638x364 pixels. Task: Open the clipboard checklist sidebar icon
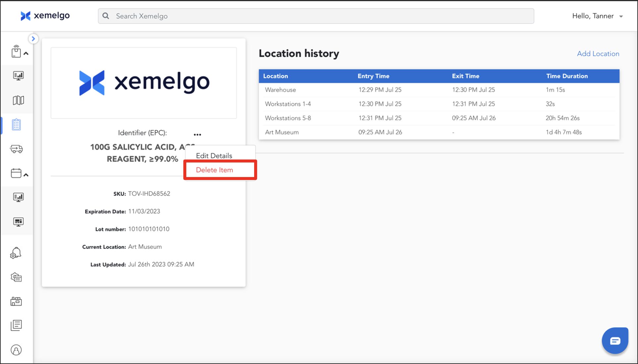17,125
